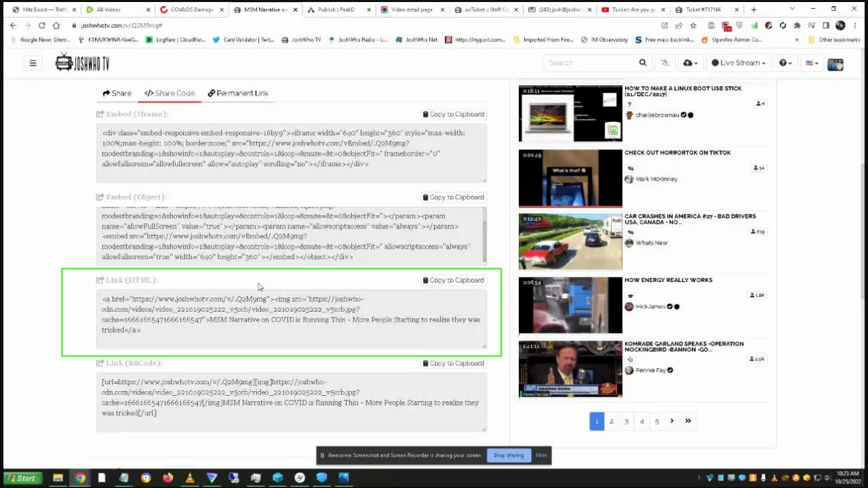The height and width of the screenshot is (488, 868).
Task: Open the user avatar menu
Action: click(835, 64)
